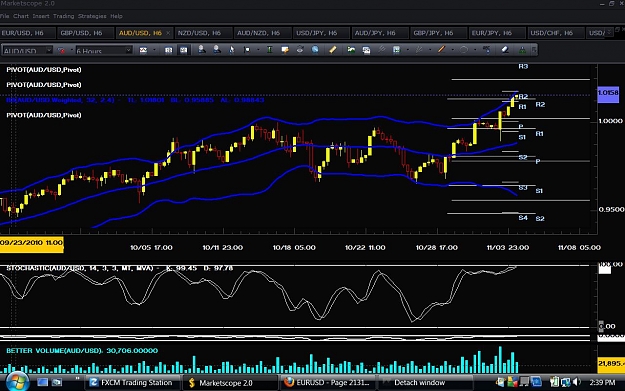Switch to the EUR/USD, H6 tab
The width and height of the screenshot is (625, 391).
tap(27, 33)
